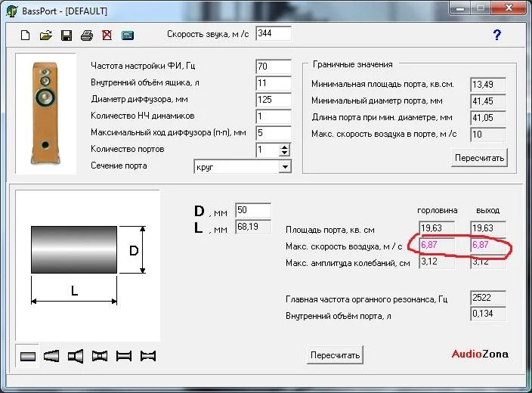Screen dimensions: 532x393
Task: Click the minimum port diameter value 41,45
Action: pos(488,101)
